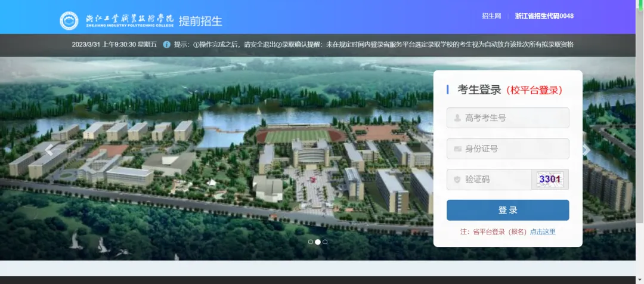The width and height of the screenshot is (644, 284).
Task: Click 浙江省招生代码0048 in the header
Action: pyautogui.click(x=544, y=16)
